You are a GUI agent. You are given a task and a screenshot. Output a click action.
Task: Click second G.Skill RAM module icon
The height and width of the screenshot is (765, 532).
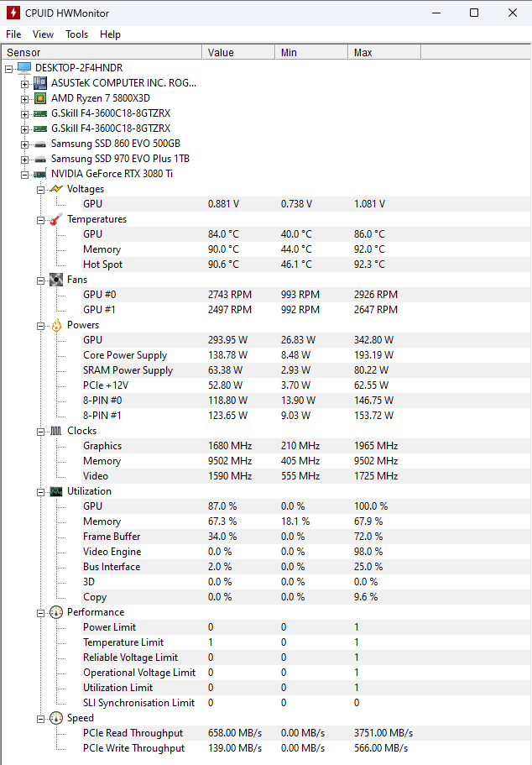click(40, 128)
